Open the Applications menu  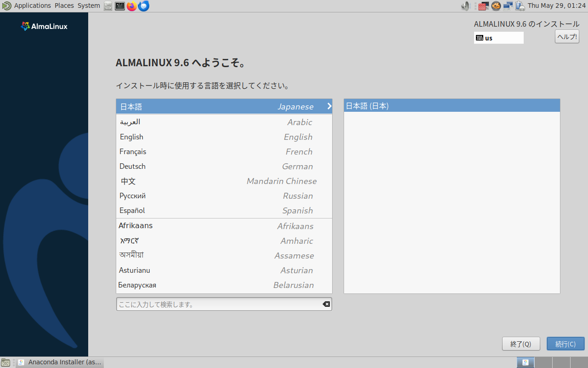click(x=33, y=6)
